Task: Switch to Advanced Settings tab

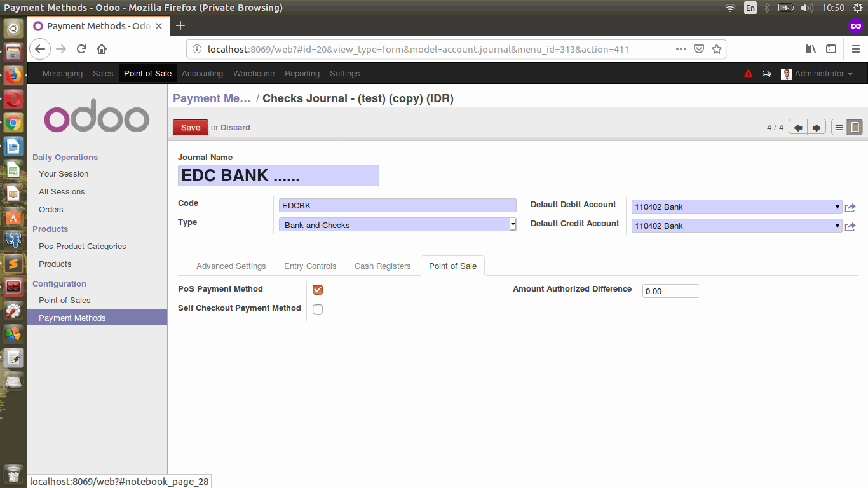Action: click(231, 266)
